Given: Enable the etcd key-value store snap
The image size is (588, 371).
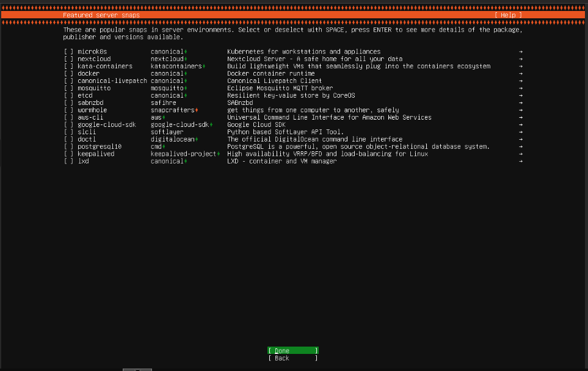Looking at the screenshot, I should [x=68, y=95].
